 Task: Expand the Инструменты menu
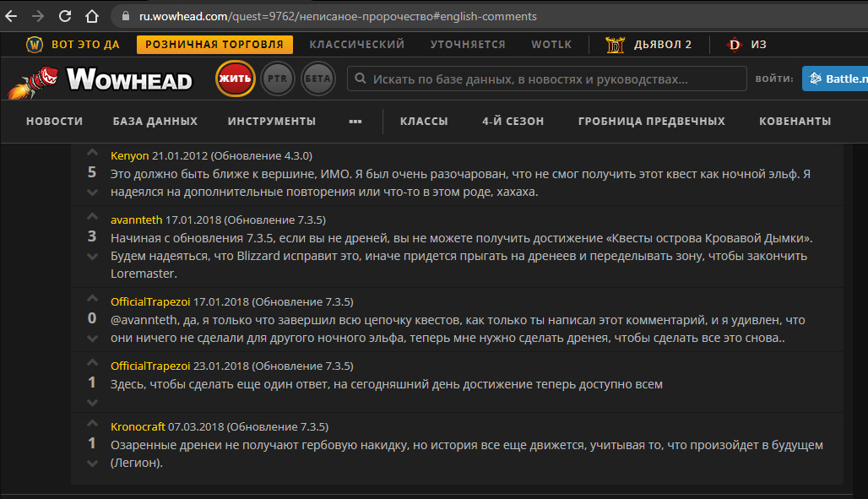pyautogui.click(x=271, y=122)
